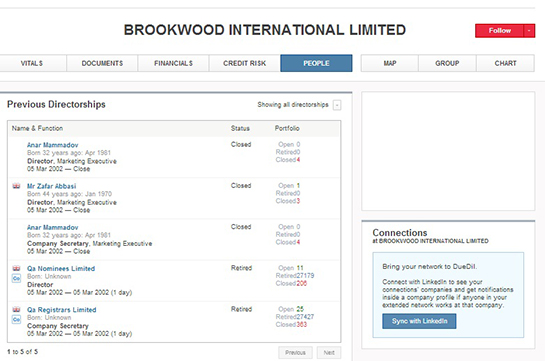The image size is (545, 361).
Task: Click the Status column header
Action: point(240,128)
